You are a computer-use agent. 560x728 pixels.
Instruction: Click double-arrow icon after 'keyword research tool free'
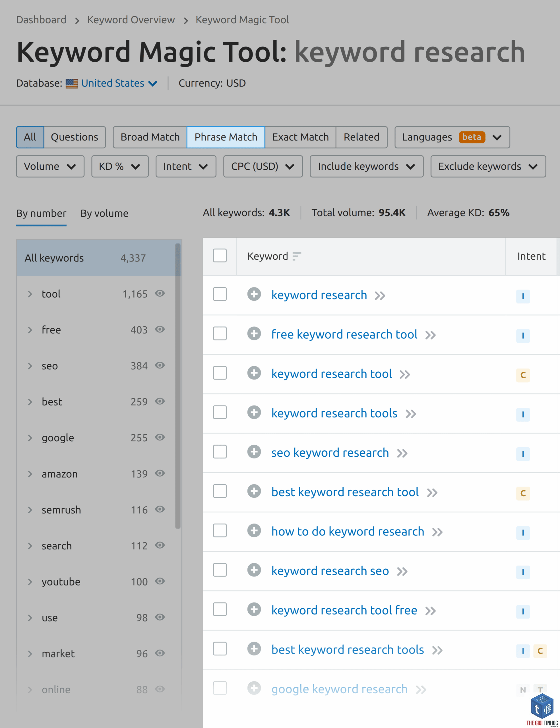pyautogui.click(x=430, y=611)
